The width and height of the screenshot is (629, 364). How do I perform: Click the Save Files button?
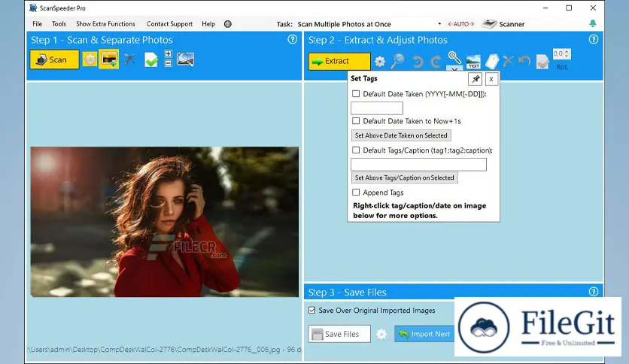pos(339,334)
